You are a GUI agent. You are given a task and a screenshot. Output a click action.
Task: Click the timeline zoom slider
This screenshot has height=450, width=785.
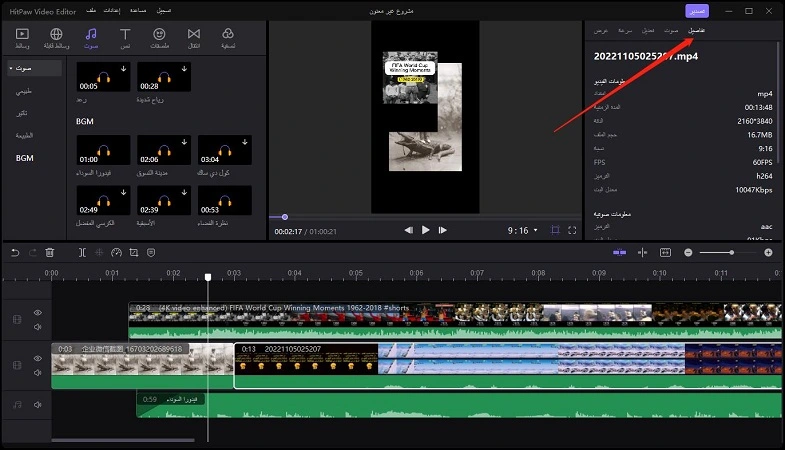tap(728, 253)
